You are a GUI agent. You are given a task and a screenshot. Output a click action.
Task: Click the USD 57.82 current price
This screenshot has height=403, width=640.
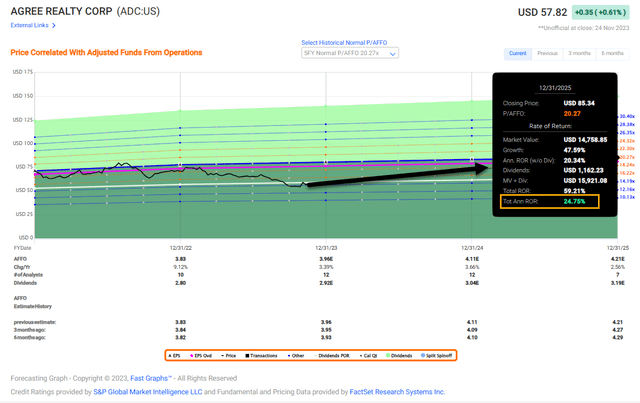point(542,12)
